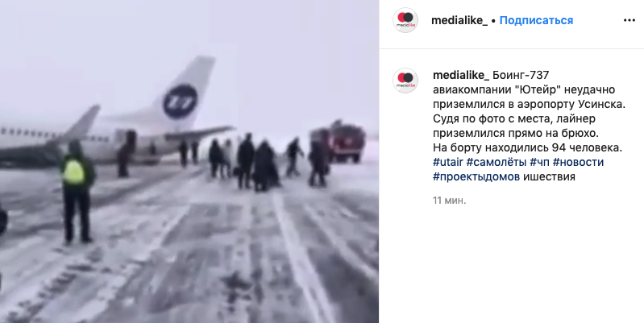644x323 pixels.
Task: Click the UTair tail logo in the video
Action: (180, 101)
